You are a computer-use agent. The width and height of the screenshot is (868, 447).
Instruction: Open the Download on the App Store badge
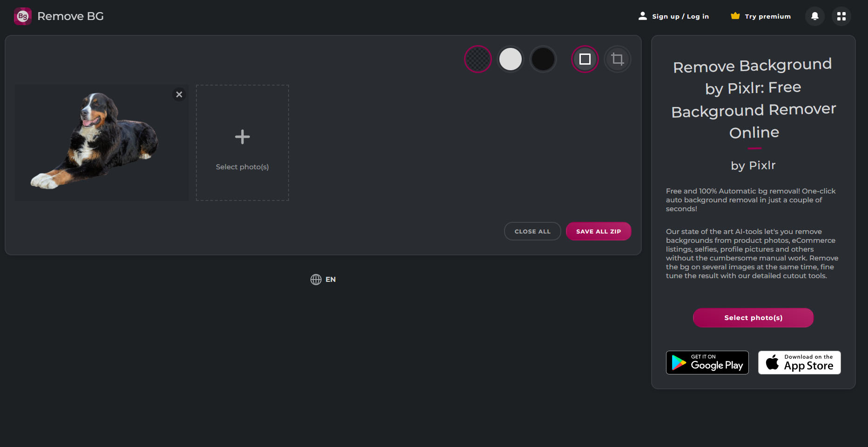coord(800,362)
